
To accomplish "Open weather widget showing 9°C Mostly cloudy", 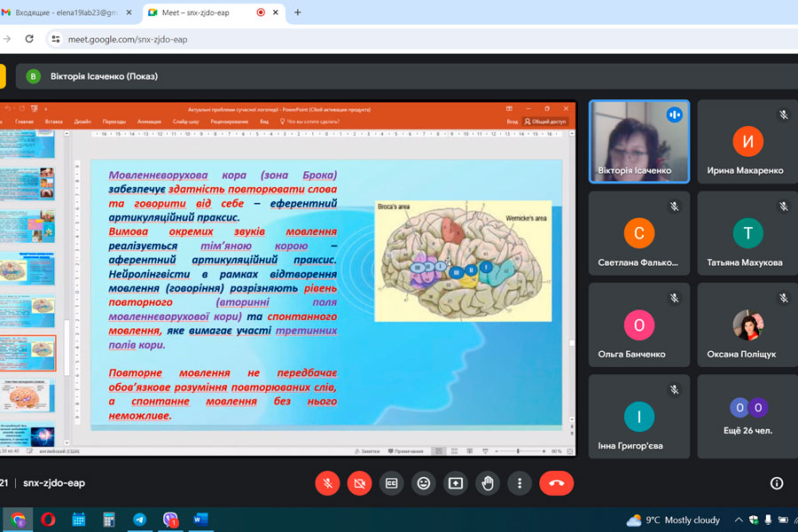I will click(673, 520).
